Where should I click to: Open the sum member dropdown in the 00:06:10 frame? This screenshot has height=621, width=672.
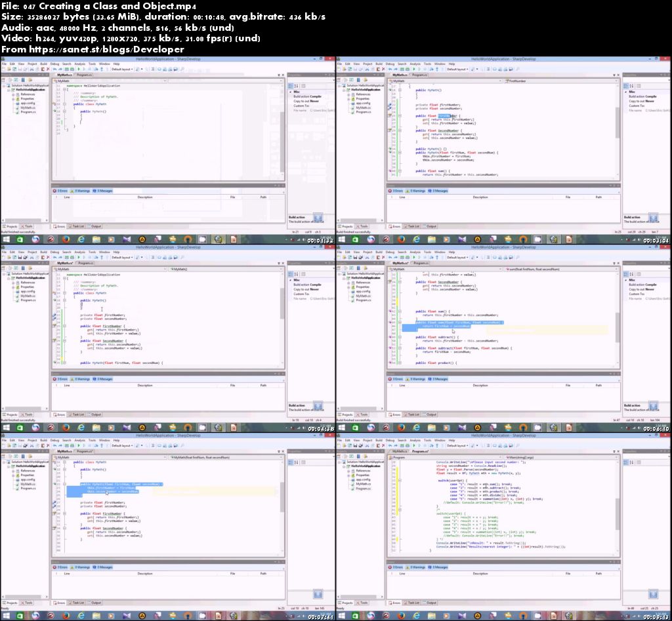click(562, 269)
